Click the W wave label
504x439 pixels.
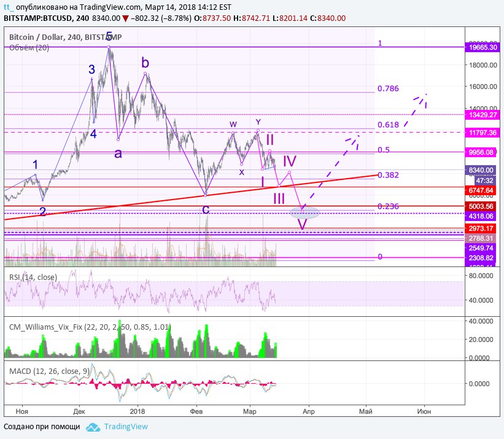point(233,125)
